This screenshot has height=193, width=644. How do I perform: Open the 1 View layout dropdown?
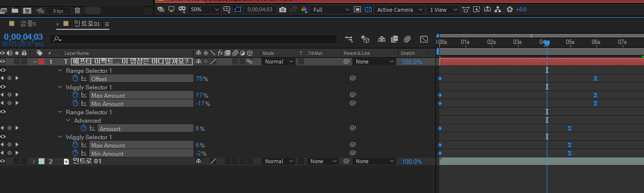[443, 10]
